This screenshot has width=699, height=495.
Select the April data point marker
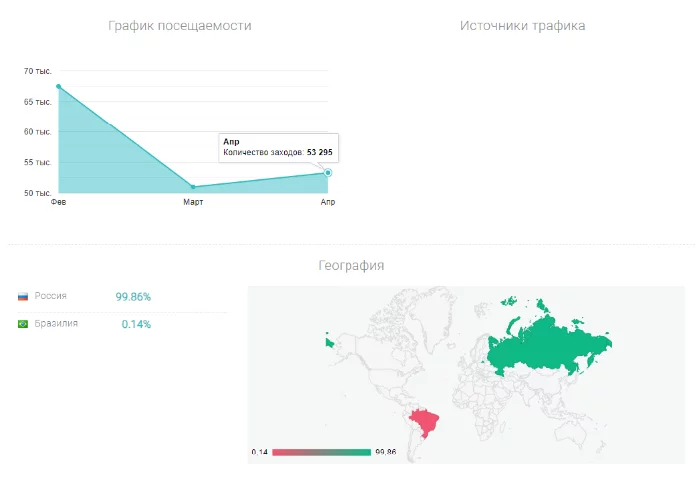click(x=327, y=173)
